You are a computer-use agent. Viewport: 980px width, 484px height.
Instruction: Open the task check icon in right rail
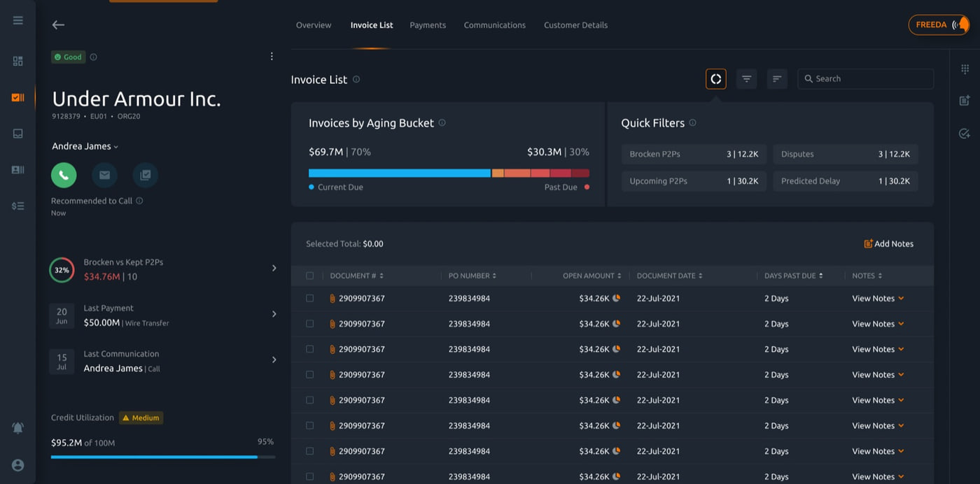(965, 133)
